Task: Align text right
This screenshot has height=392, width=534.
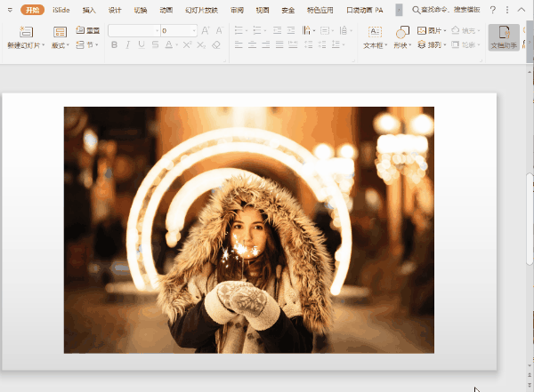Action: click(266, 44)
